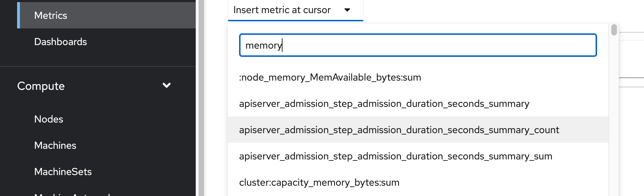Select :node_memory_MemAvailable_bytes:sum metric
Screen dimensions: 644x196
(330, 77)
